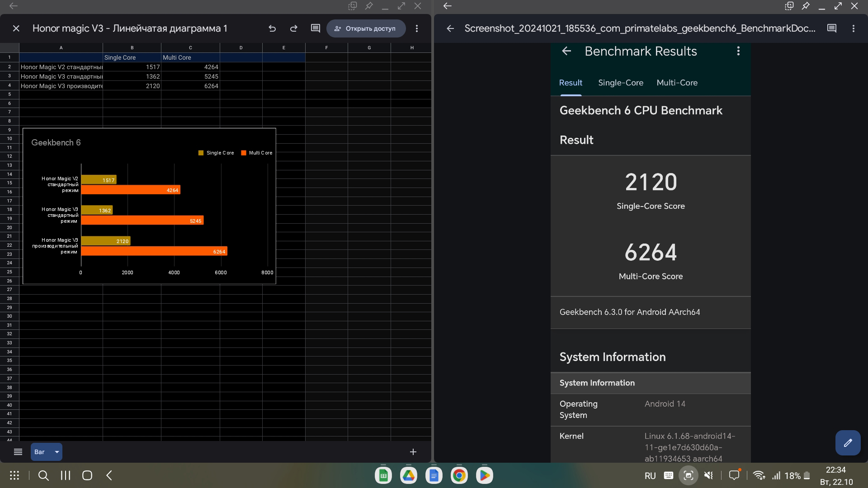
Task: Select the Geekbench 6 bar chart
Action: click(149, 206)
